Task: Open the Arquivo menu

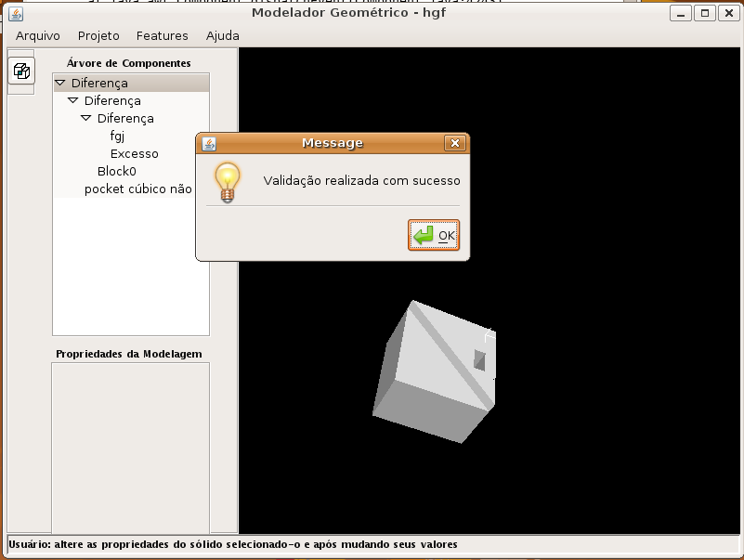Action: click(38, 35)
